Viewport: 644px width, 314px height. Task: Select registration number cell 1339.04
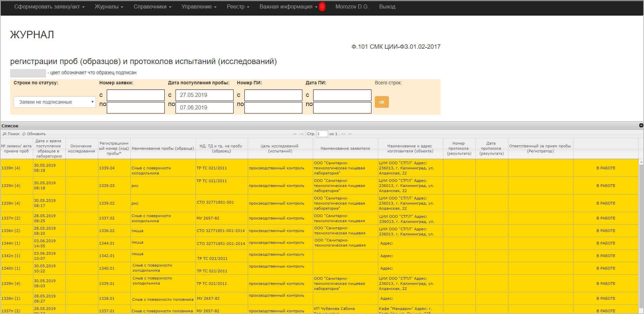[114, 168]
